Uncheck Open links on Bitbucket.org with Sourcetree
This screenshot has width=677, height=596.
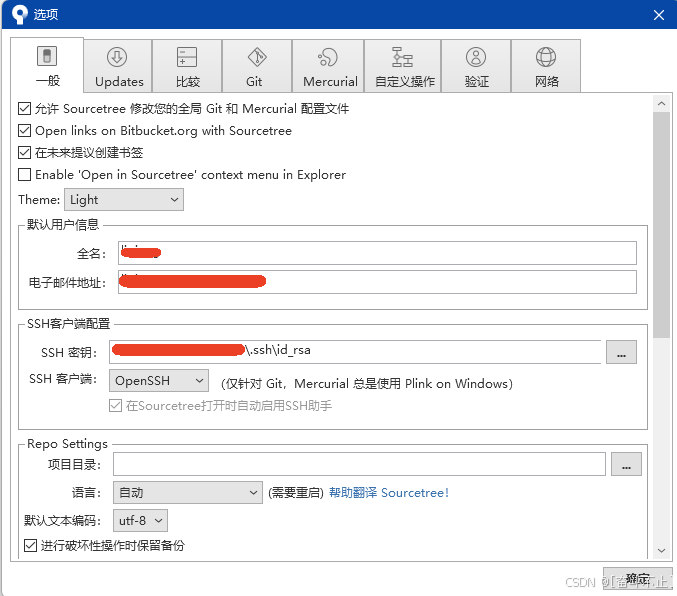click(x=25, y=130)
